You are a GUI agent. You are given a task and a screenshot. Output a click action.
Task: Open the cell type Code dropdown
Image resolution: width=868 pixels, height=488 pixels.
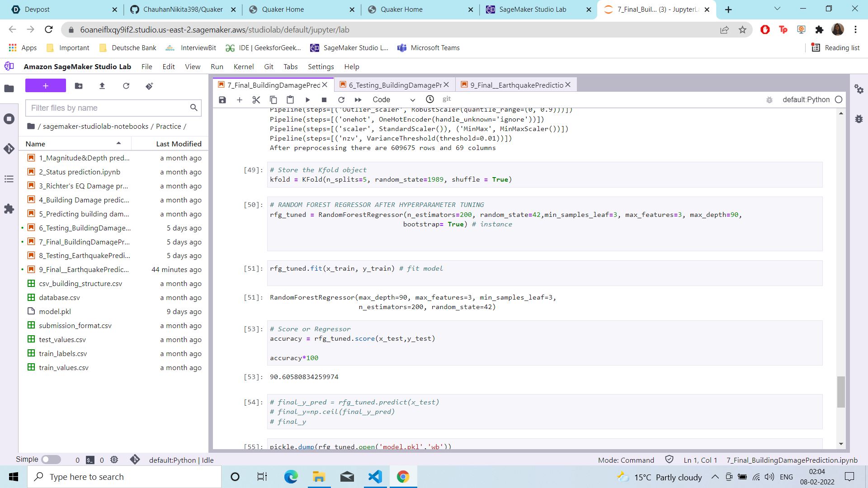(393, 100)
